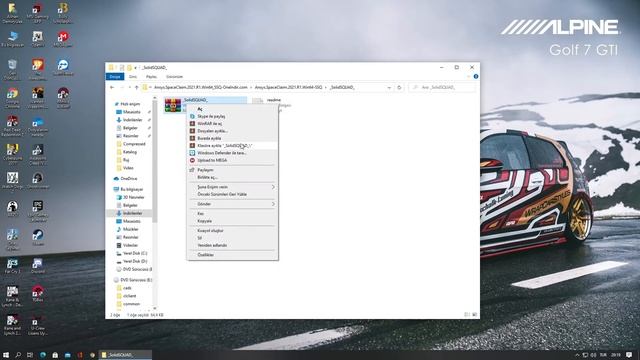Open the 'Paylaş' ribbon tab

coord(151,77)
